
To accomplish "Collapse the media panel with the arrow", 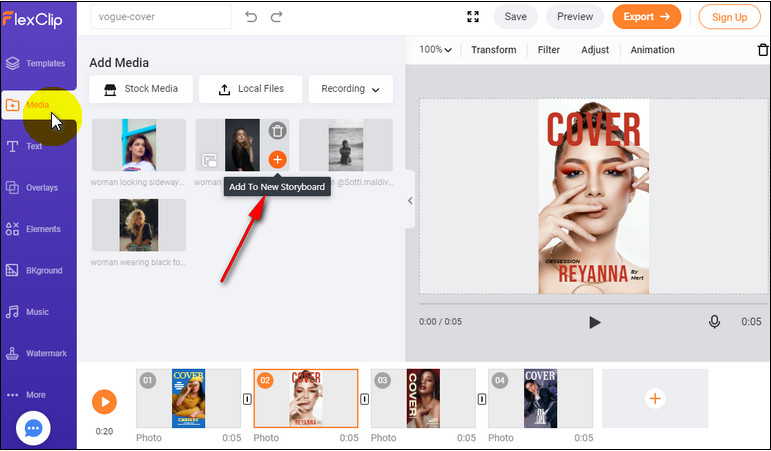I will click(410, 200).
